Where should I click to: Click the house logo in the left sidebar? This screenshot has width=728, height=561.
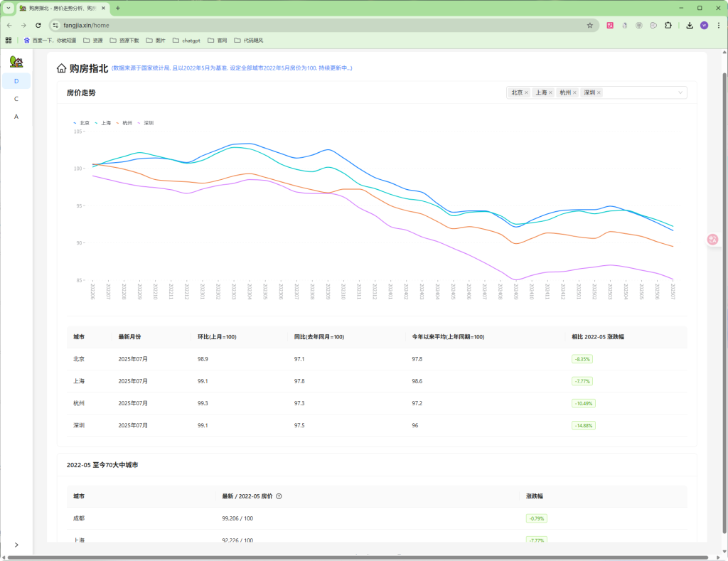tap(16, 63)
